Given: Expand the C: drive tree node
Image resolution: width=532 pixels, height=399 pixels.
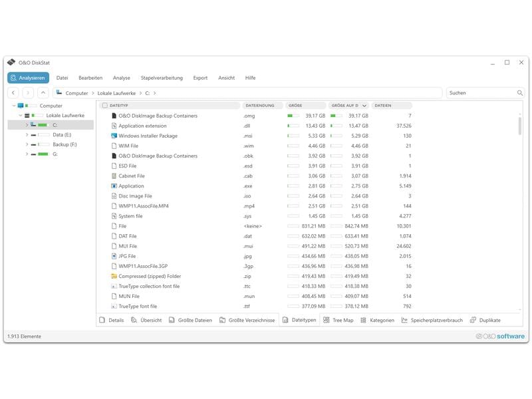Looking at the screenshot, I should (27, 125).
